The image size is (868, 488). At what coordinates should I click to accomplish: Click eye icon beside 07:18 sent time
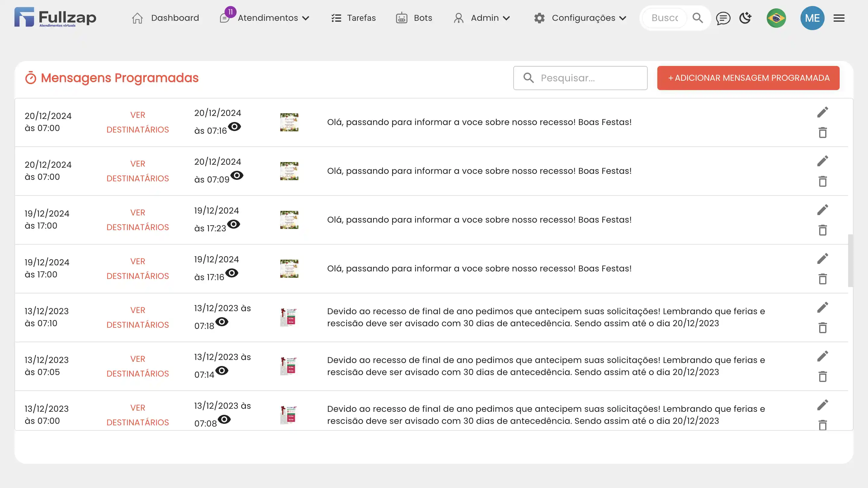pyautogui.click(x=222, y=322)
